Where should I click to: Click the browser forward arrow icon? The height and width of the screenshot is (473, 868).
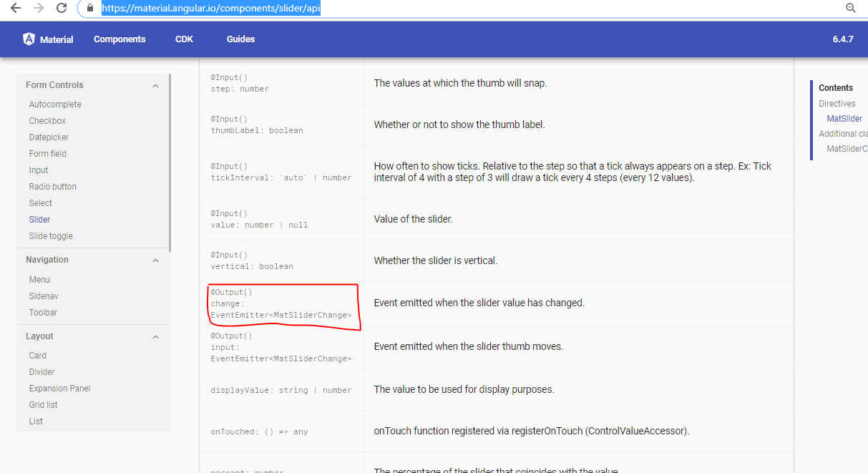[37, 8]
